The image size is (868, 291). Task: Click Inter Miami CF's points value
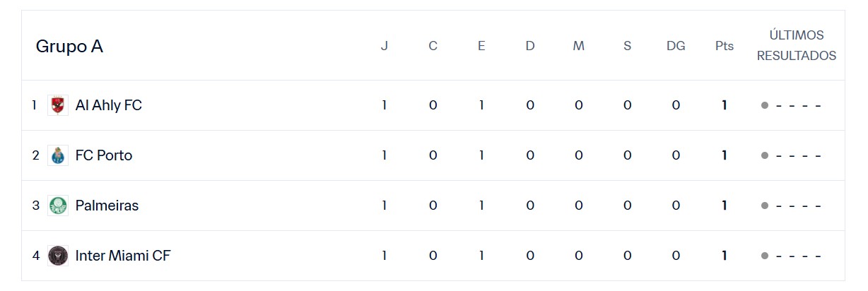point(725,256)
